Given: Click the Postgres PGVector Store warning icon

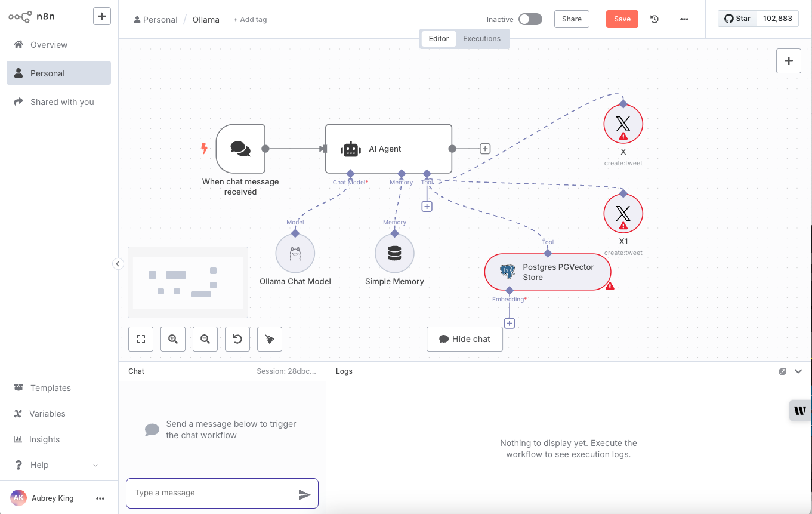Looking at the screenshot, I should 610,286.
